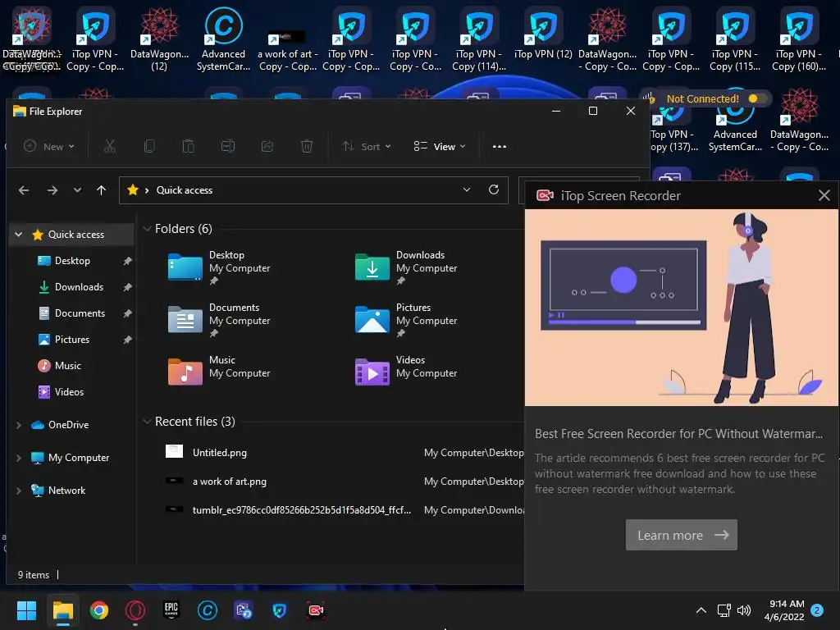Open File Explorer taskbar button
Screen dimensions: 840x630
tap(62, 610)
